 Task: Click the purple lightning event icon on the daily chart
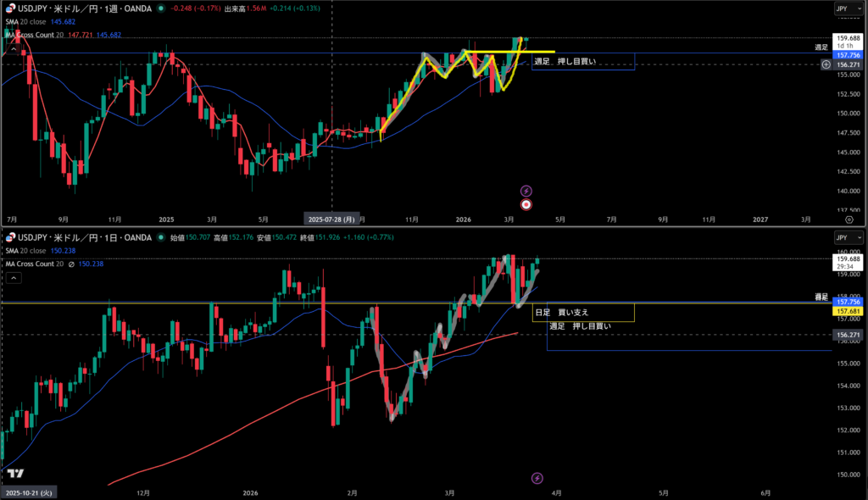537,479
